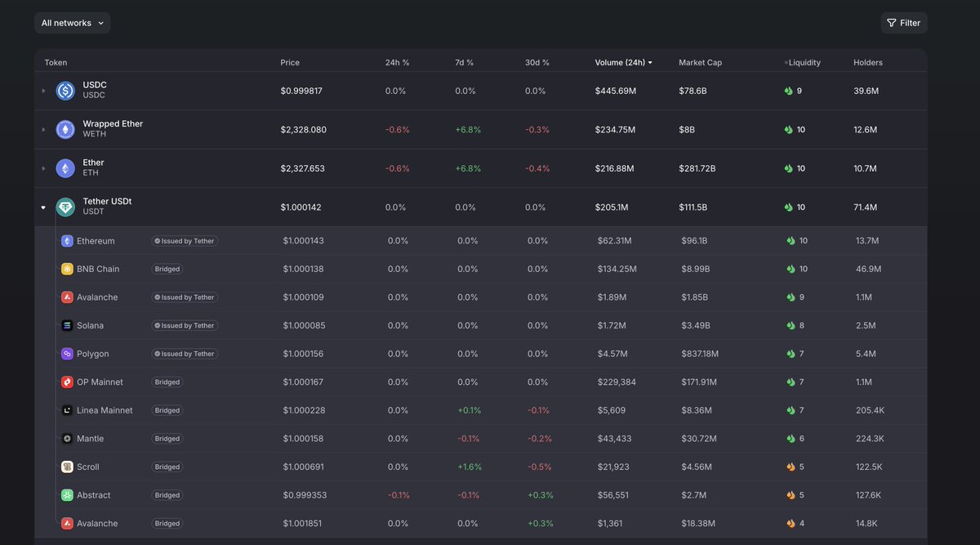The image size is (980, 545).
Task: Click the Avalanche icon in Issued by Tether row
Action: [x=67, y=297]
